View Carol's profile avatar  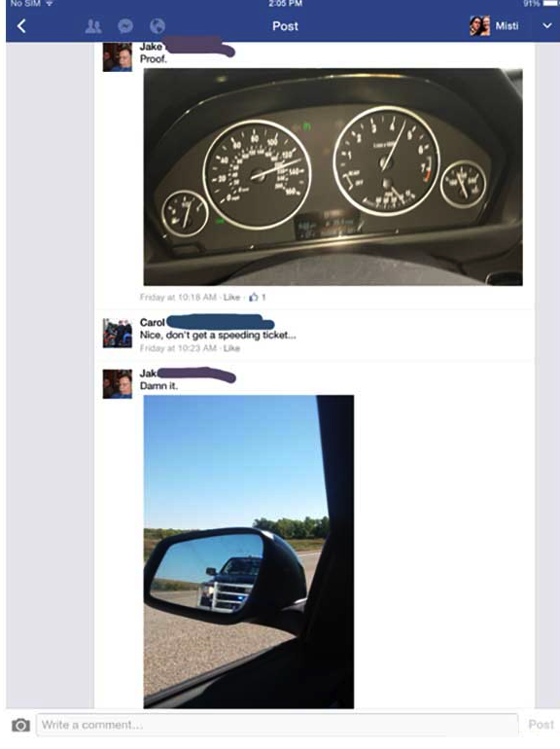(118, 333)
